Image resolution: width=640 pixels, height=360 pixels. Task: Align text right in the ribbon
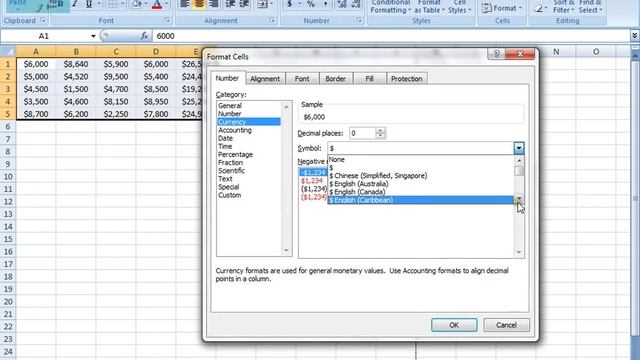pos(213,4)
